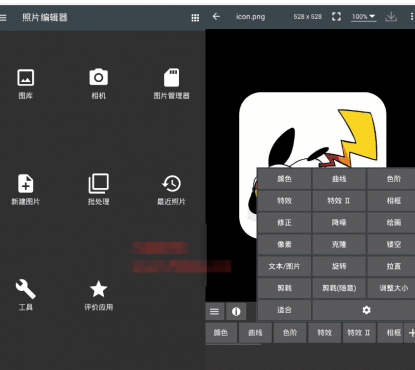Add a tool with the plus button

(x=411, y=332)
